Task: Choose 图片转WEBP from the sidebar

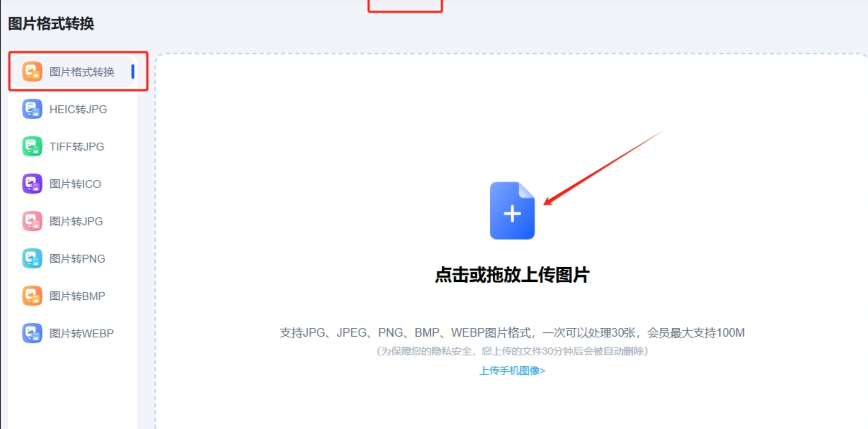Action: [x=82, y=333]
